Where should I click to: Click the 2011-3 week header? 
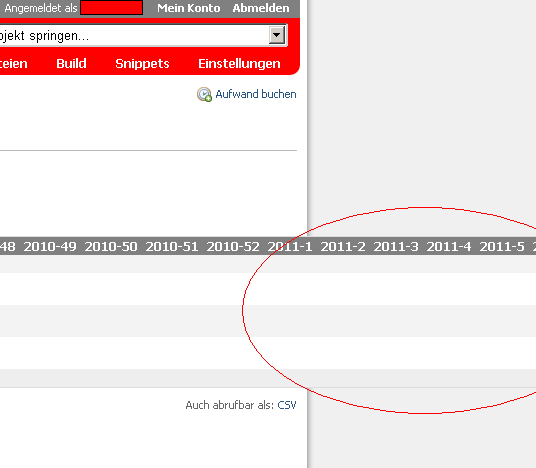tap(396, 246)
